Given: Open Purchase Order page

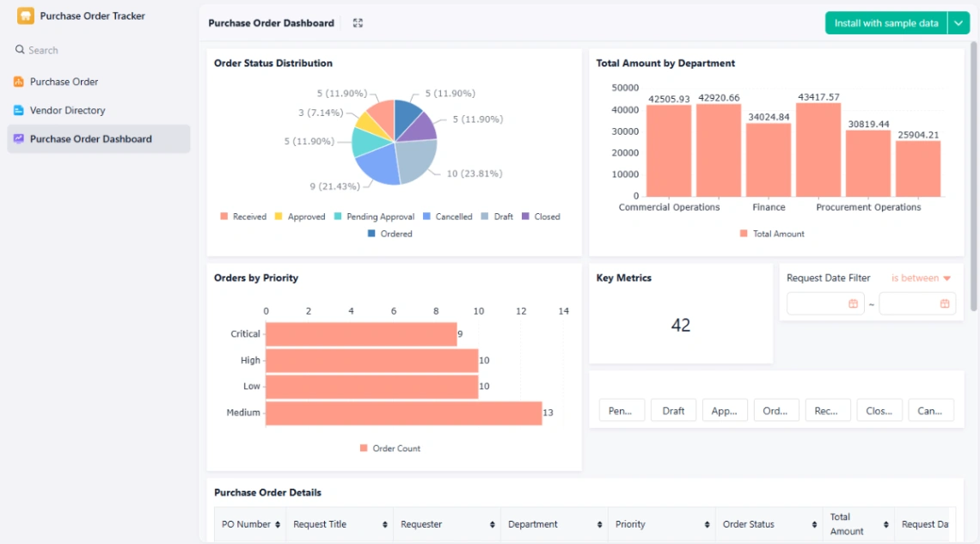Looking at the screenshot, I should tap(99, 82).
